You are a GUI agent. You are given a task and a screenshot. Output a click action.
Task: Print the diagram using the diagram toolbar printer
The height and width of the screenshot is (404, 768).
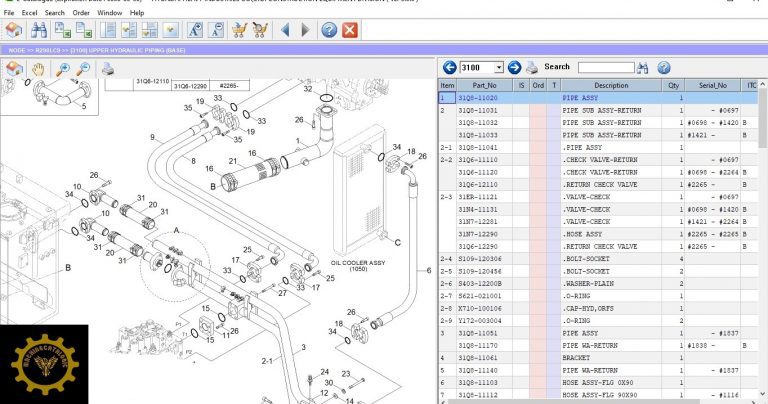pyautogui.click(x=108, y=69)
